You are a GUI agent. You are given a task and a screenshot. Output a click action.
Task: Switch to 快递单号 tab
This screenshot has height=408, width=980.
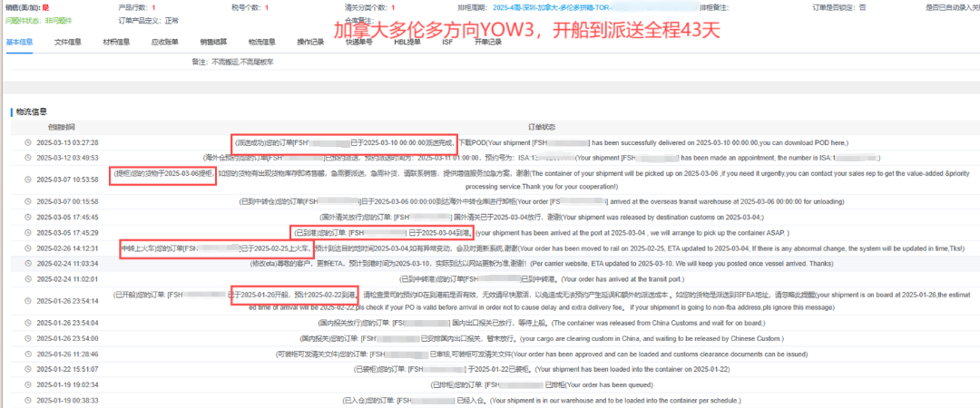pyautogui.click(x=359, y=43)
